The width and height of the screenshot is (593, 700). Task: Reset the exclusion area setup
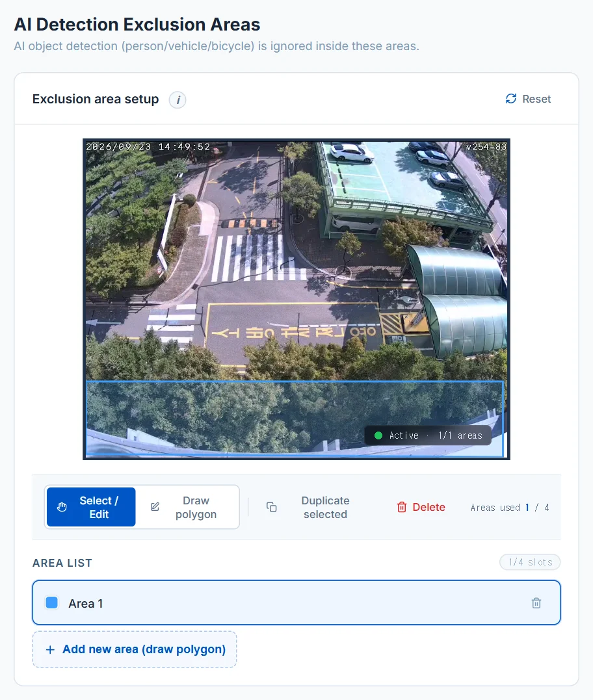[x=528, y=99]
